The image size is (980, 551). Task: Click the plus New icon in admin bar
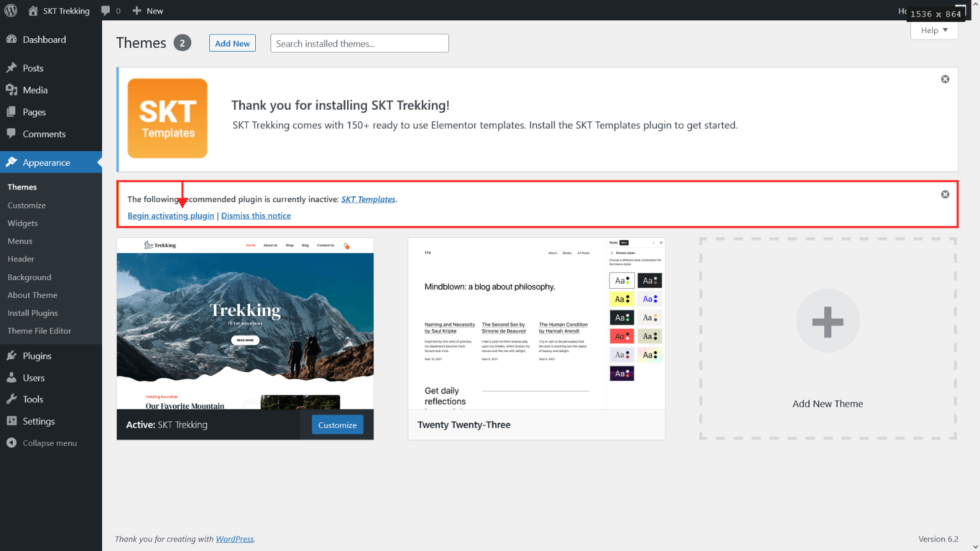137,10
